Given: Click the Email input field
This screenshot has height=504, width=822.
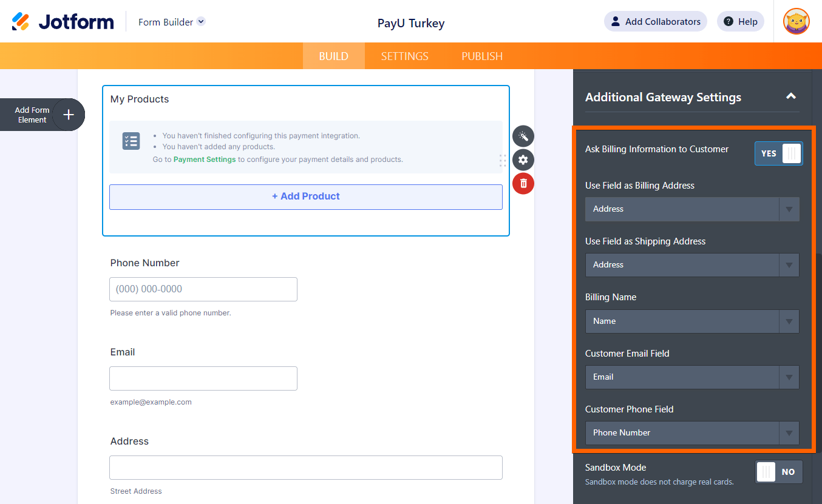Looking at the screenshot, I should pos(203,378).
